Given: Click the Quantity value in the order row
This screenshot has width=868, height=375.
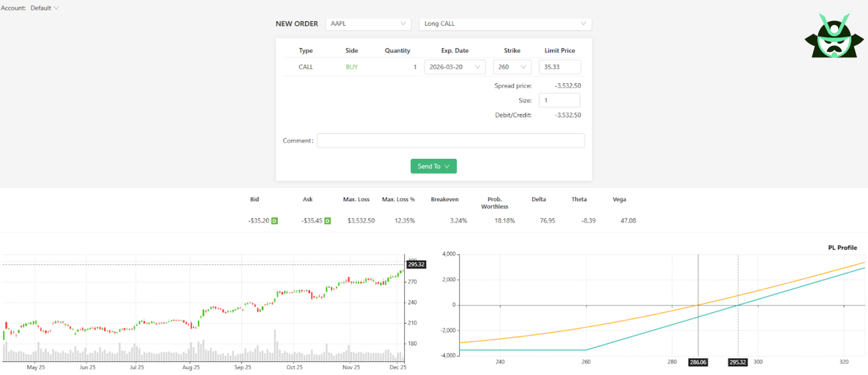Looking at the screenshot, I should (x=415, y=67).
